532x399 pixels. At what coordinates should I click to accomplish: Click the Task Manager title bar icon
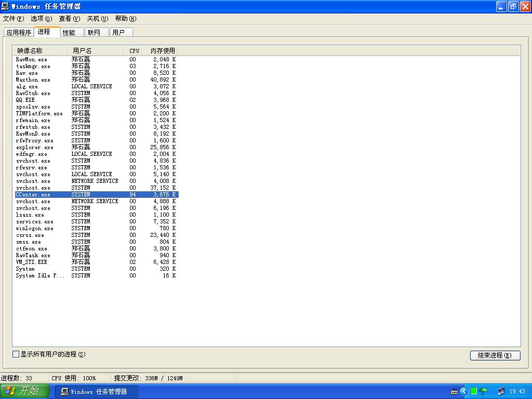pyautogui.click(x=5, y=6)
